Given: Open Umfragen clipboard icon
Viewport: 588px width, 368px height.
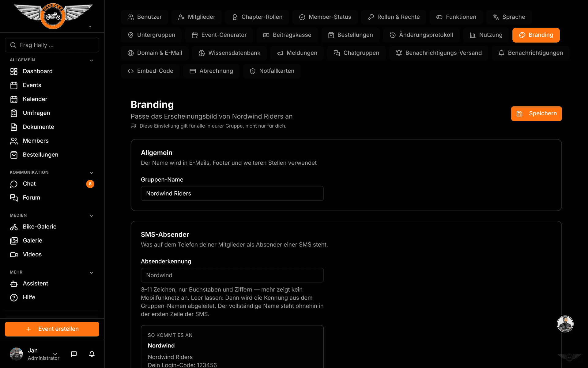Looking at the screenshot, I should click(14, 113).
